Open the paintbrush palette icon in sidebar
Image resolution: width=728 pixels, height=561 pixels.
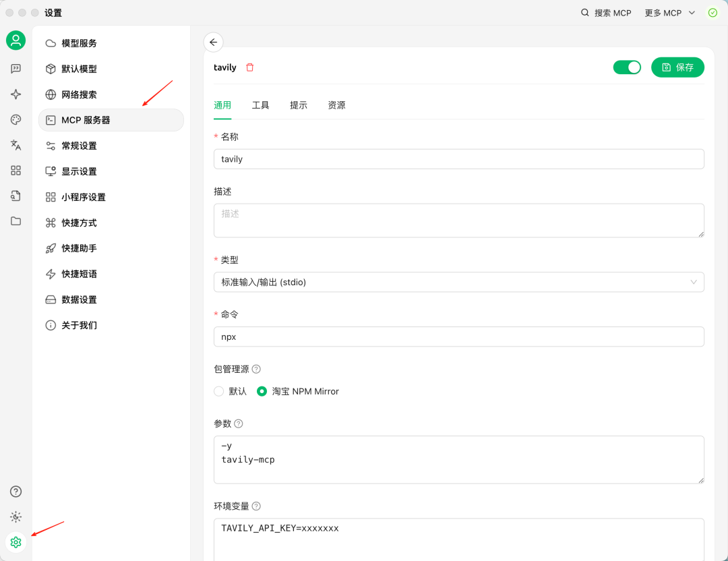pos(16,119)
